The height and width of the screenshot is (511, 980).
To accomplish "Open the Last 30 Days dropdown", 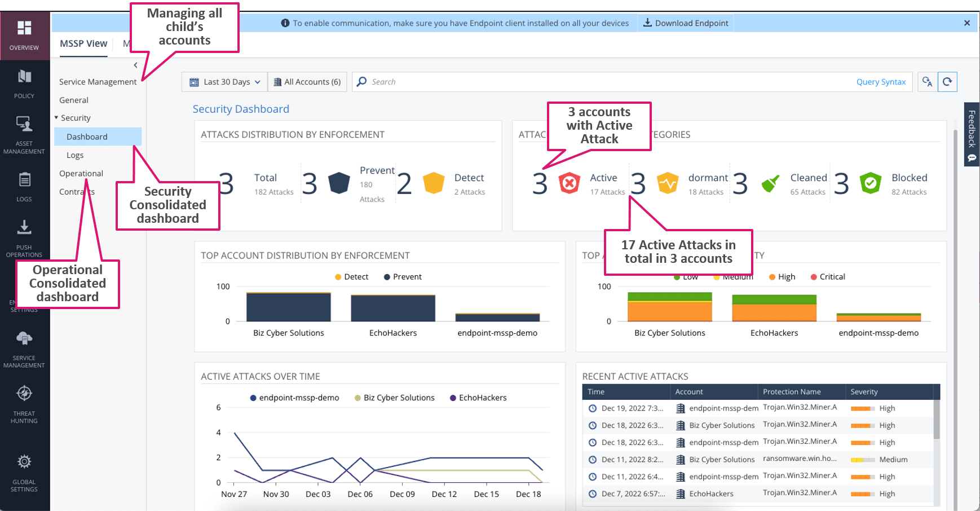I will coord(224,82).
